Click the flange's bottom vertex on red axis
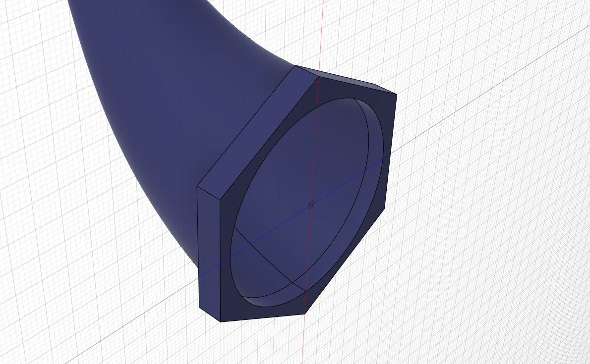 coord(304,314)
